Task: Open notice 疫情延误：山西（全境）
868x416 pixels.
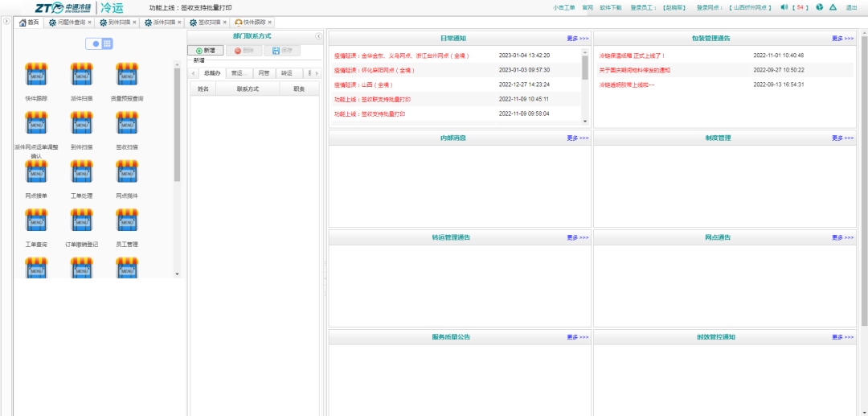Action: [363, 84]
